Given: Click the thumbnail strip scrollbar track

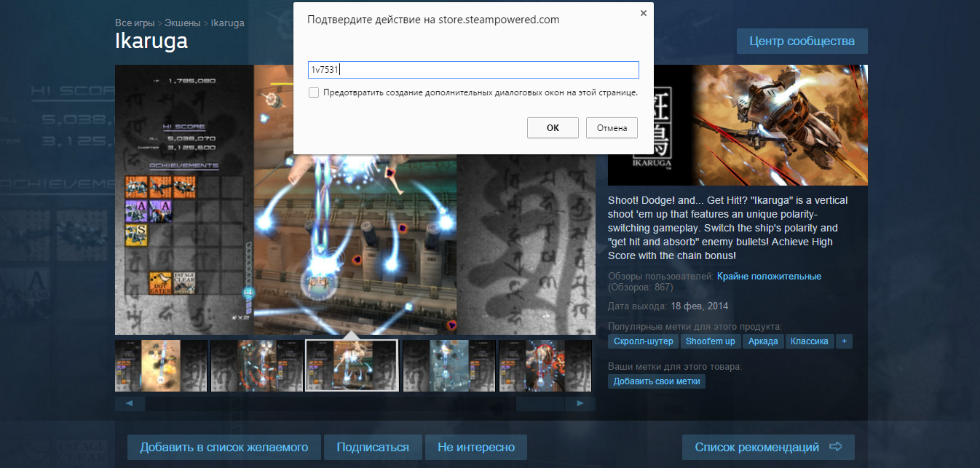Looking at the screenshot, I should pyautogui.click(x=355, y=403).
